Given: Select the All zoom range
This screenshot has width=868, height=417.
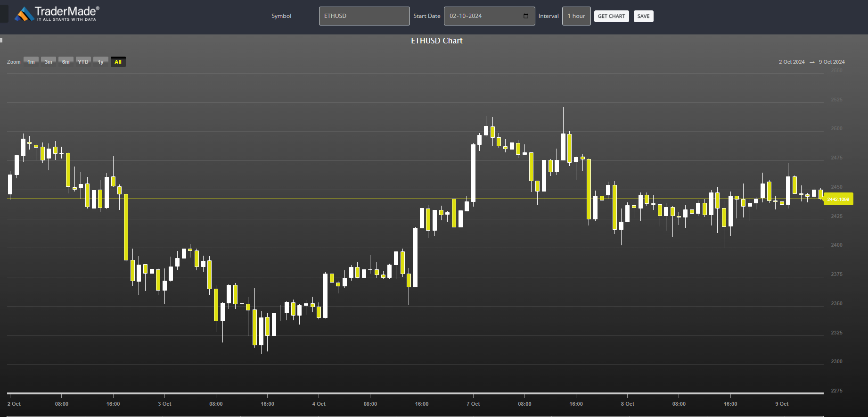Looking at the screenshot, I should pyautogui.click(x=118, y=62).
